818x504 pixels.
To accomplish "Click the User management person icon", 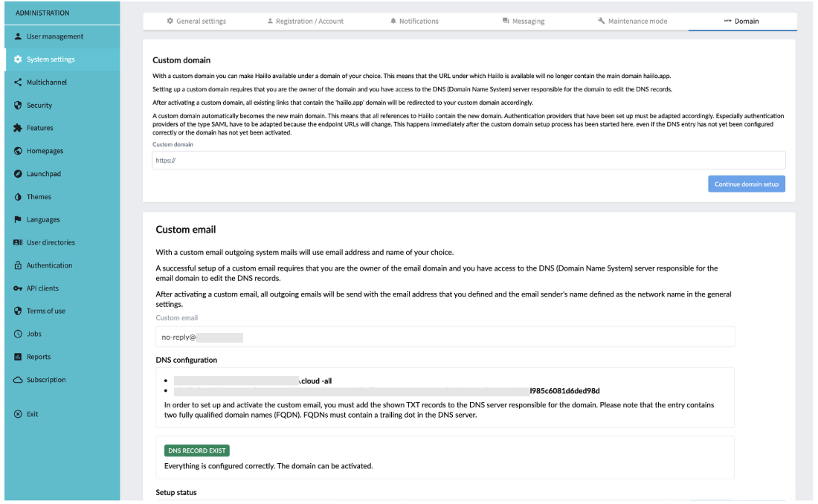I will (x=18, y=36).
